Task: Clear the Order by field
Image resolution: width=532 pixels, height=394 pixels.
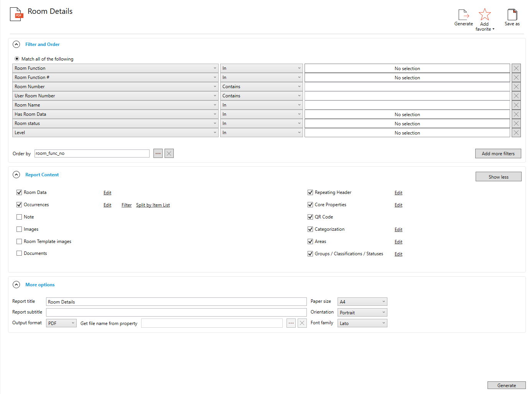Action: (x=169, y=153)
